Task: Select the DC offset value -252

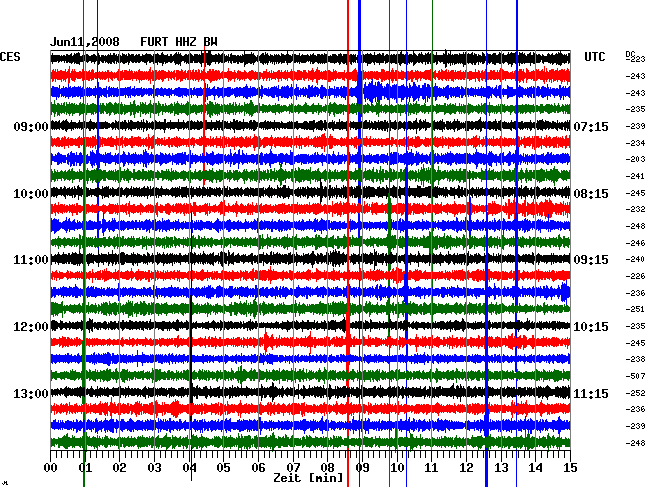Action: (635, 393)
